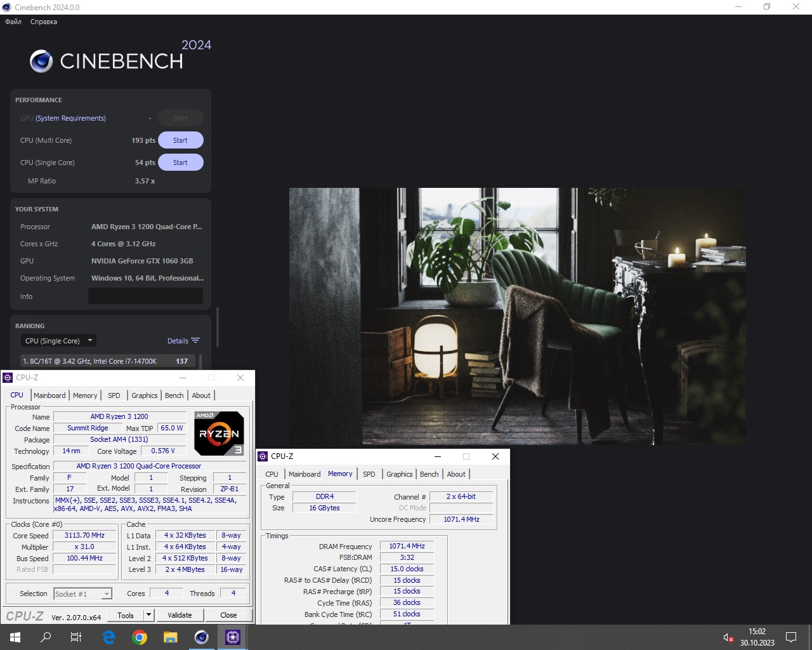Minimize the Memory CPU-Z window
The image size is (812, 650).
(x=438, y=456)
